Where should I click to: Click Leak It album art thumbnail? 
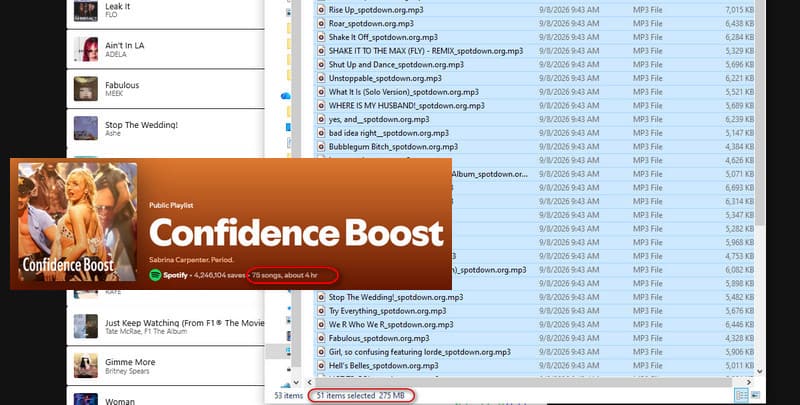tap(85, 10)
